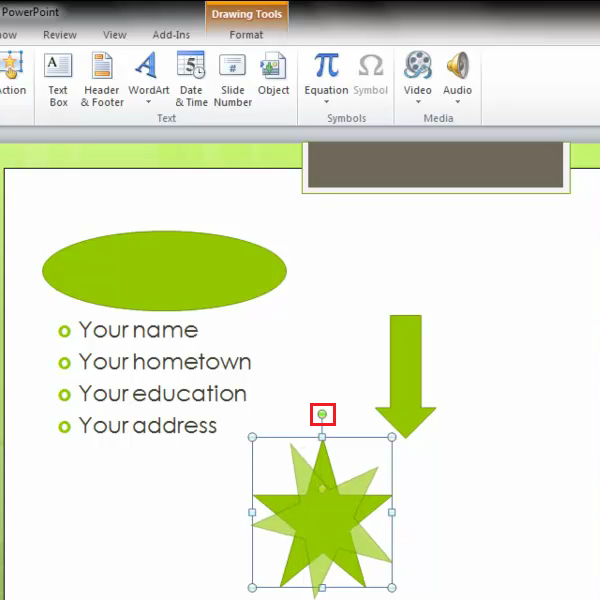Click the 'Your hometown' bullet text

pyautogui.click(x=165, y=362)
